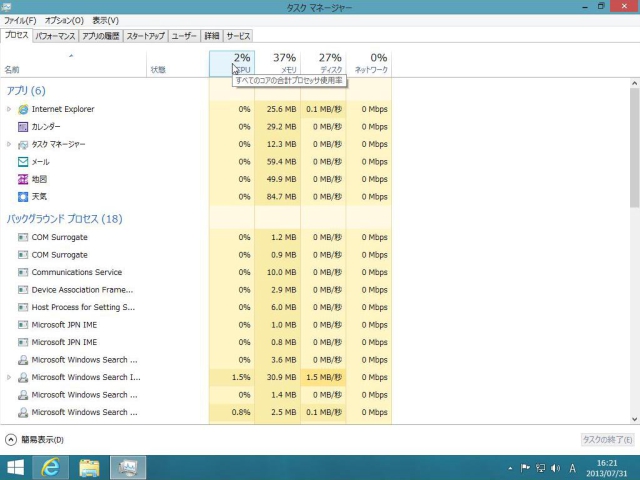The width and height of the screenshot is (640, 480).
Task: Click the 天気 app icon
Action: point(23,197)
